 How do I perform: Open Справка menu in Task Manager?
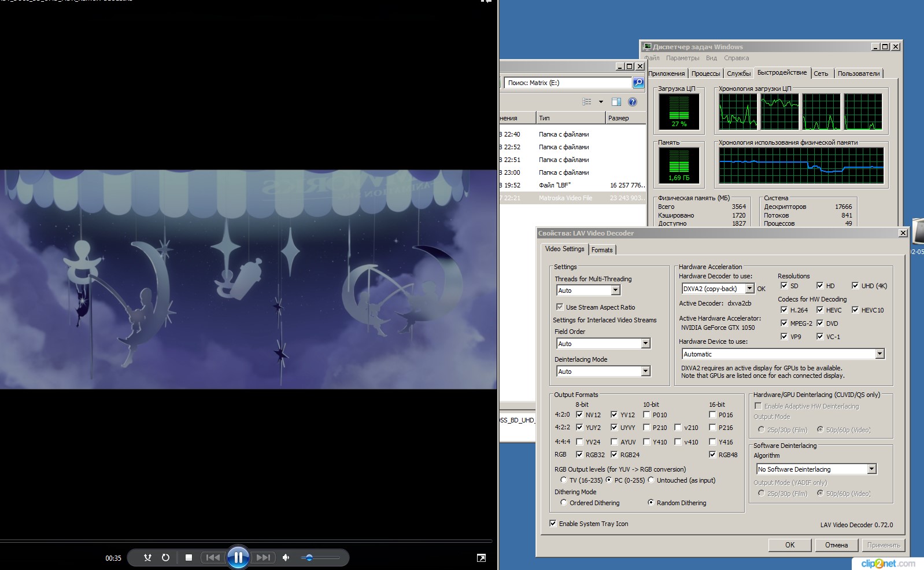click(x=736, y=58)
